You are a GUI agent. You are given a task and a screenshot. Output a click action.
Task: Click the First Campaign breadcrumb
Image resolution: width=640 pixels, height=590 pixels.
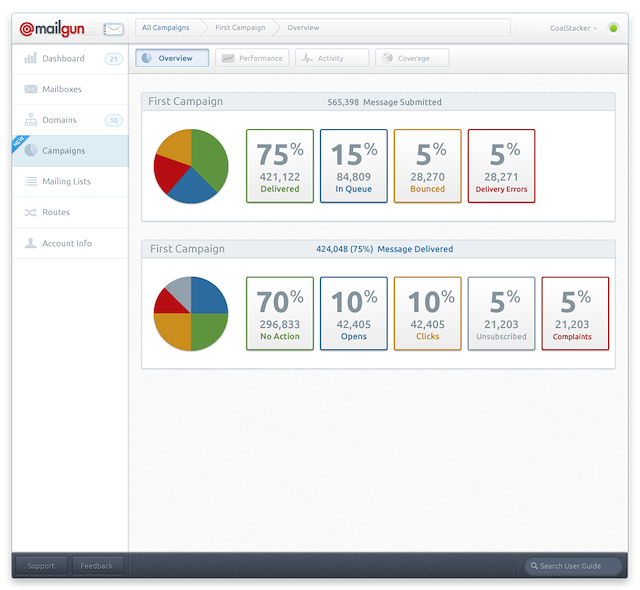coord(238,28)
